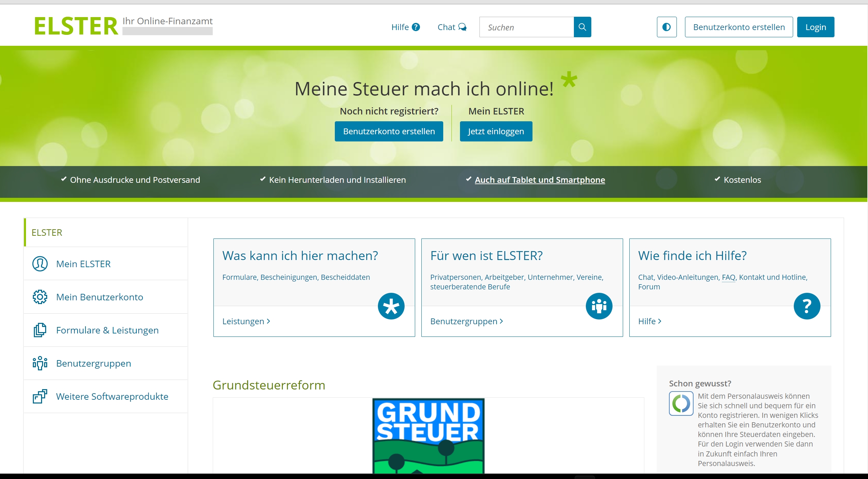Viewport: 868px width, 479px height.
Task: Click the people group circle icon
Action: 599,306
